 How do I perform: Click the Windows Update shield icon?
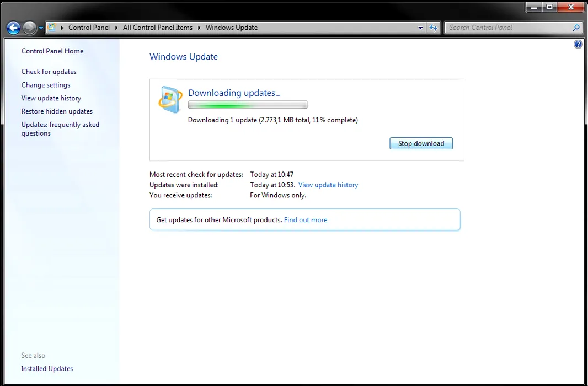pyautogui.click(x=170, y=100)
